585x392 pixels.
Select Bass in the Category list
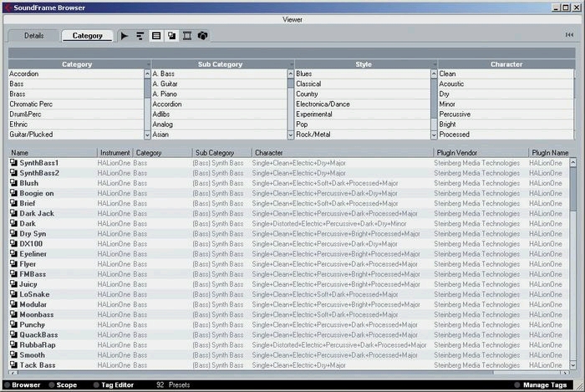point(76,84)
